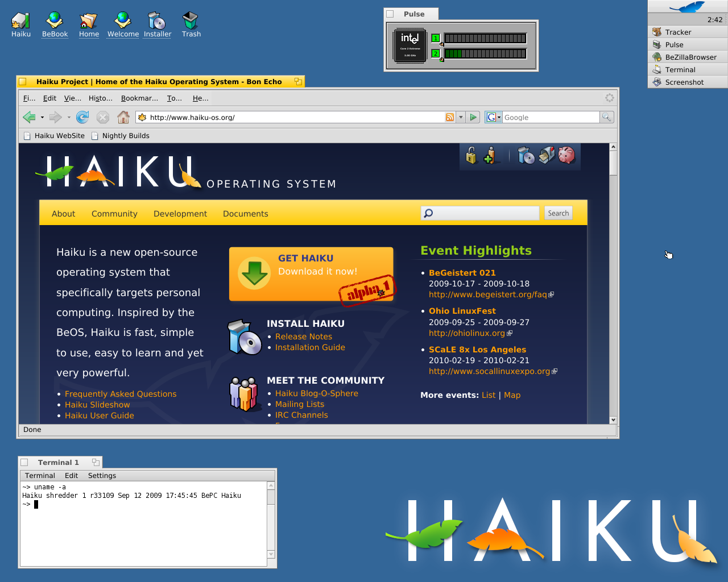
Task: Open the browser Tools menu
Action: (175, 98)
